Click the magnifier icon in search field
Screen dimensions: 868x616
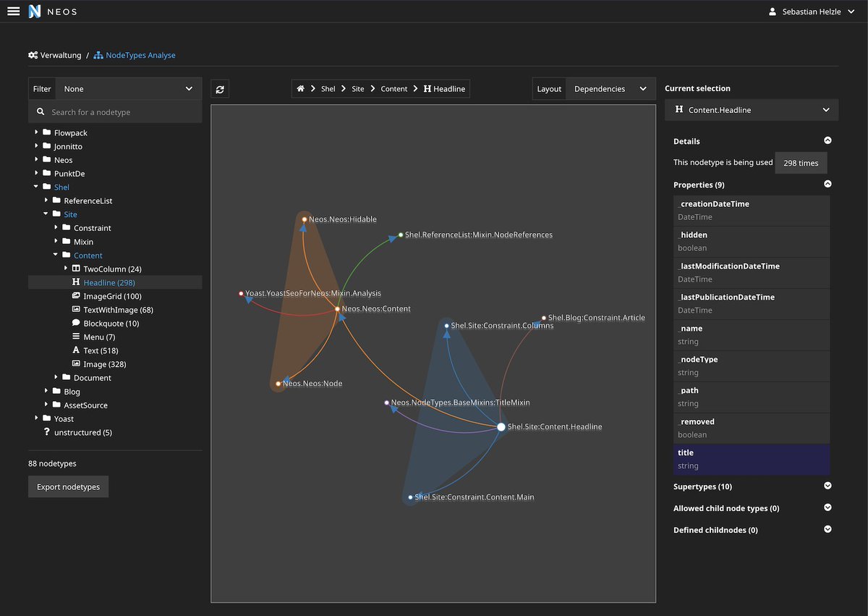pos(40,112)
